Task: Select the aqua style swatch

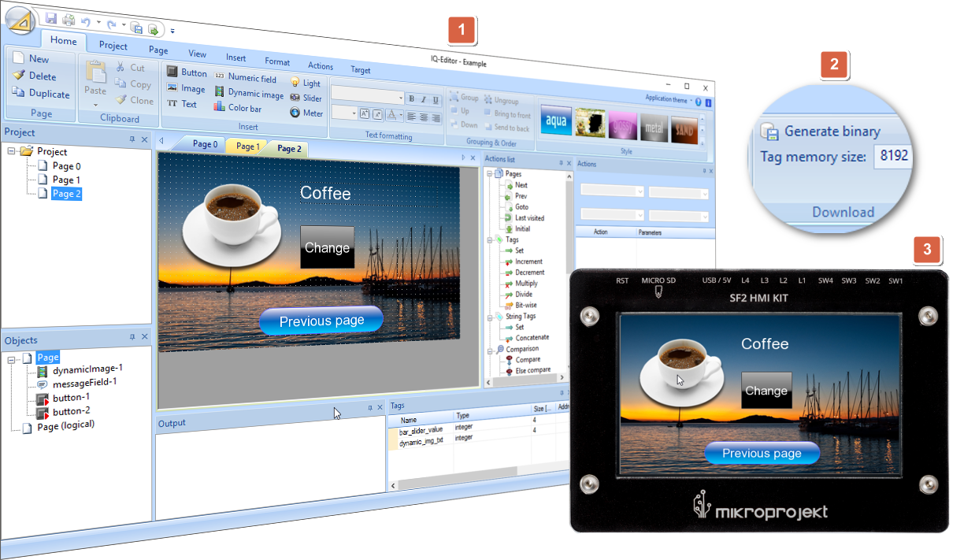Action: (556, 121)
